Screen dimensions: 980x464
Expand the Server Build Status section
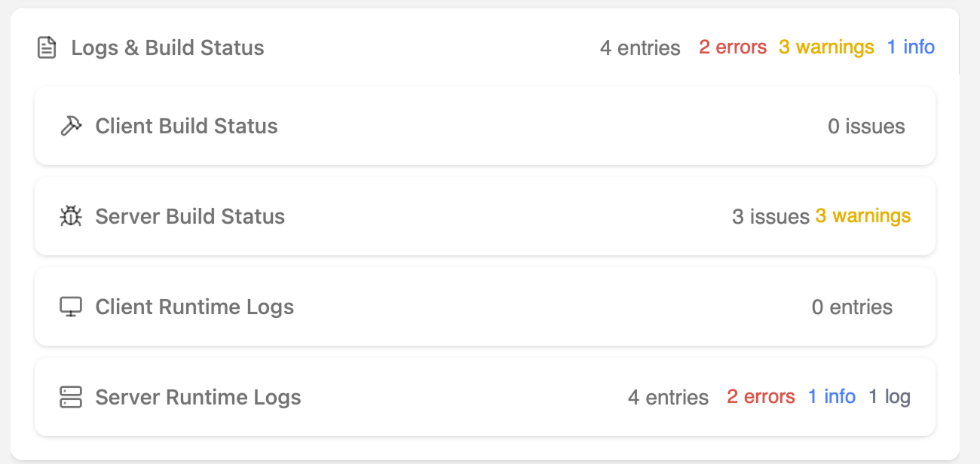190,216
